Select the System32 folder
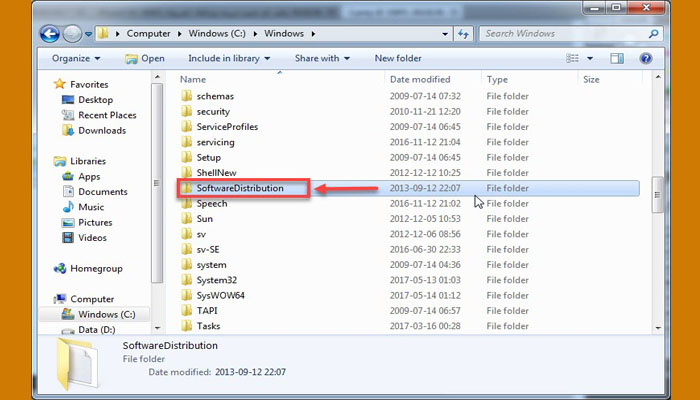The height and width of the screenshot is (400, 700). pos(216,280)
